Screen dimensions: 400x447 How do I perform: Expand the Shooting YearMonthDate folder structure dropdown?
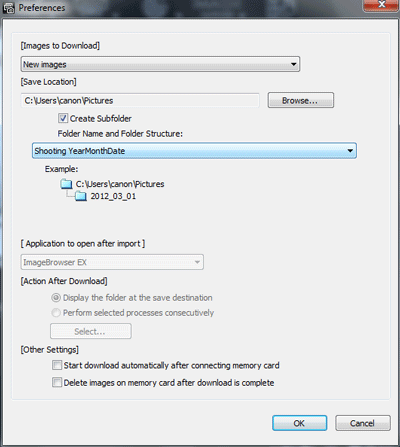click(194, 151)
